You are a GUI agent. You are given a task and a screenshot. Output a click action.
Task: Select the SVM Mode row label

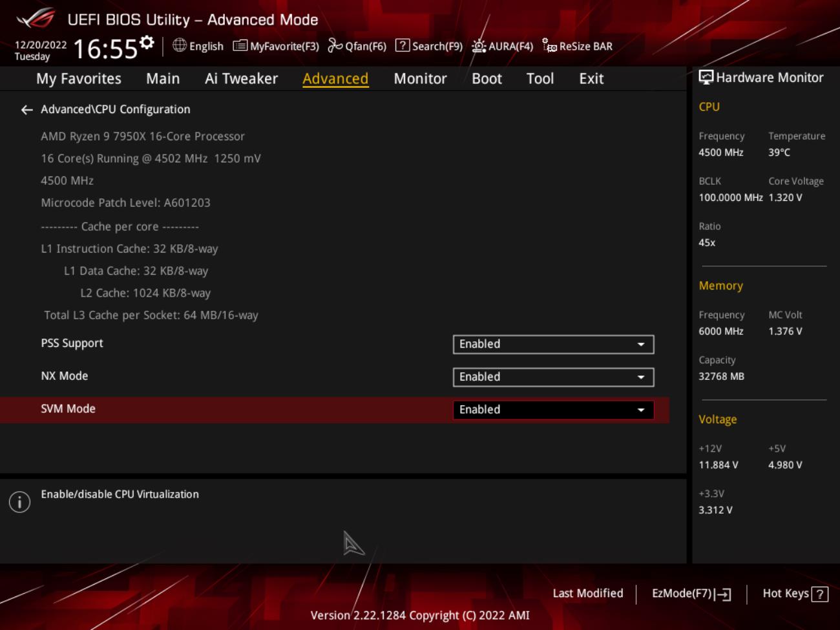(x=68, y=409)
